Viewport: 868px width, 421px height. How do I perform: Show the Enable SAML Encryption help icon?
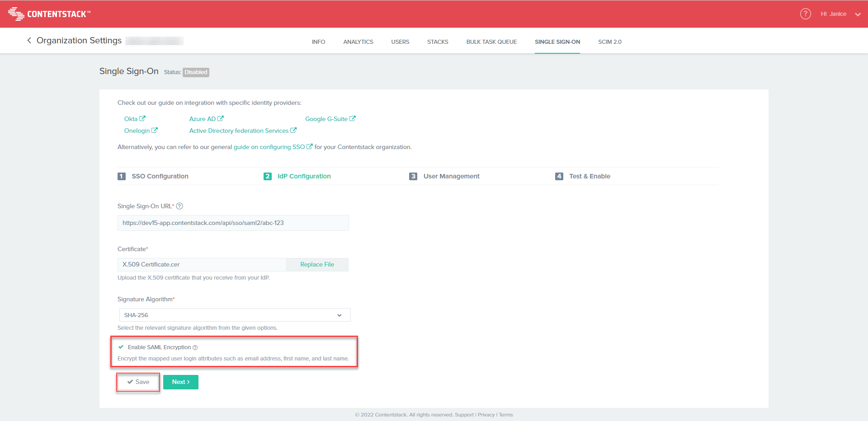[195, 347]
